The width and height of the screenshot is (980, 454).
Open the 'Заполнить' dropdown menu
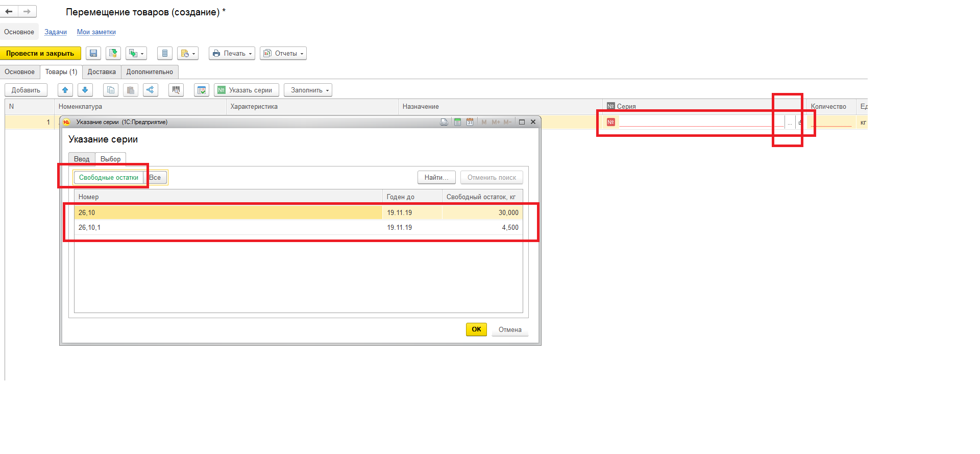pyautogui.click(x=308, y=90)
